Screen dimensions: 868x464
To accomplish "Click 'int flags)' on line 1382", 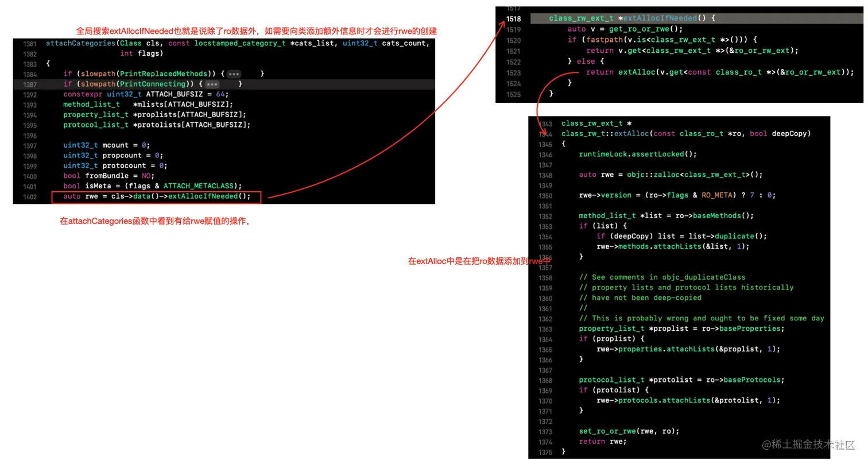I will tap(142, 53).
